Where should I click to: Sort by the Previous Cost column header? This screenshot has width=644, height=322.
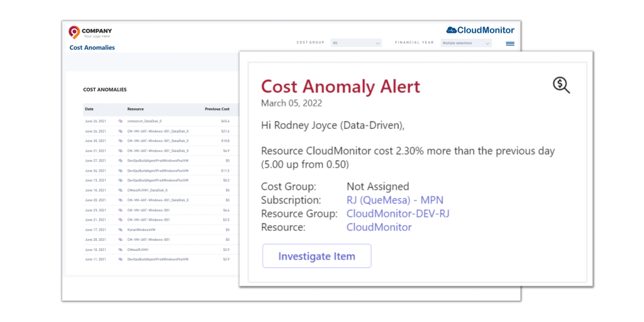pos(217,109)
